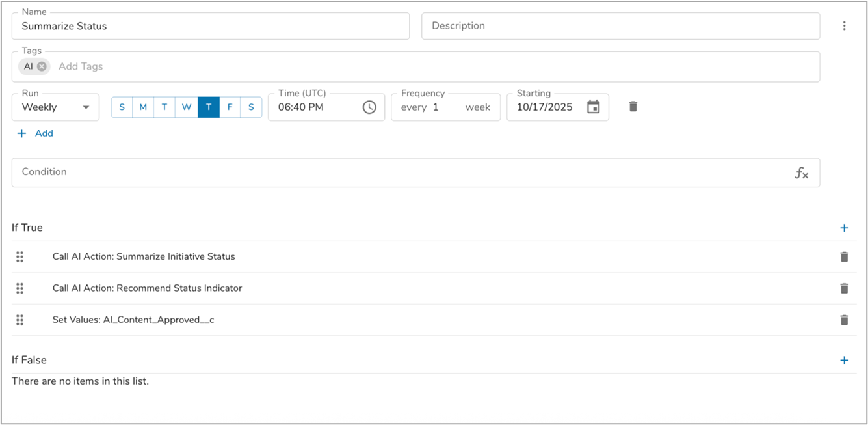Delete the weekly schedule row
868x425 pixels.
[633, 106]
